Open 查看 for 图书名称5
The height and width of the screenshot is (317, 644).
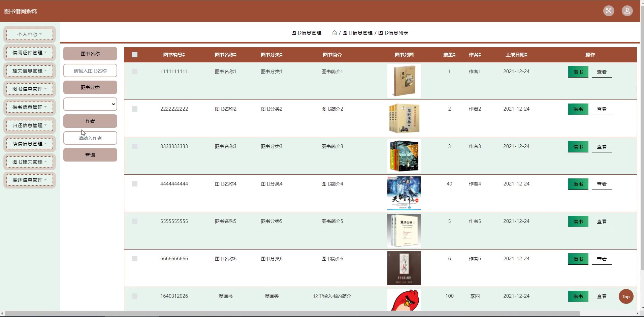602,222
